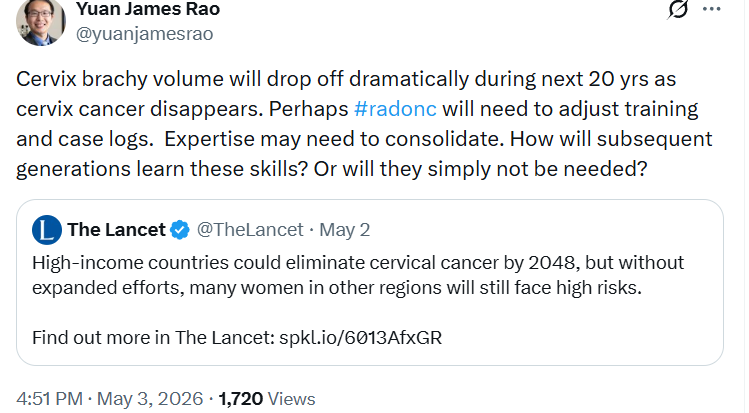
Task: Open the @TheLancet handle
Action: click(250, 230)
